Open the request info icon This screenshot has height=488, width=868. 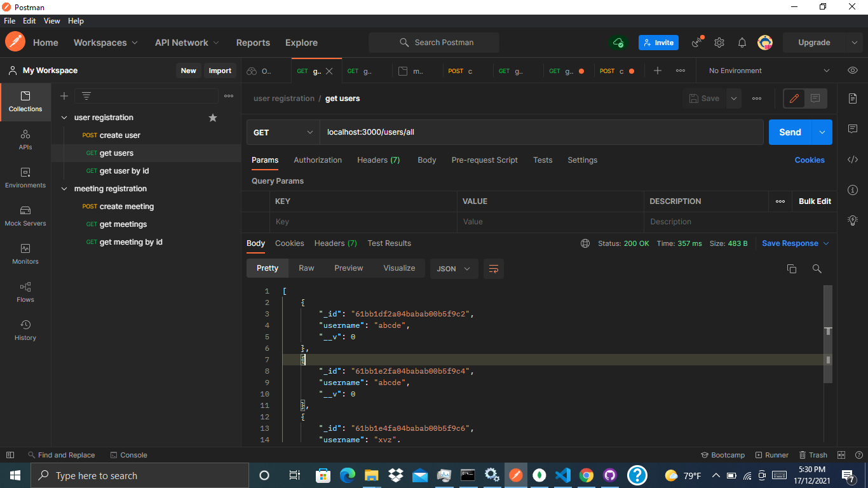pos(853,190)
